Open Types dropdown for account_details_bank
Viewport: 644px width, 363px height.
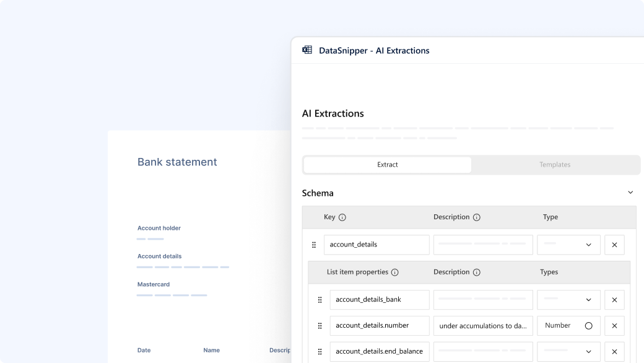click(x=568, y=300)
